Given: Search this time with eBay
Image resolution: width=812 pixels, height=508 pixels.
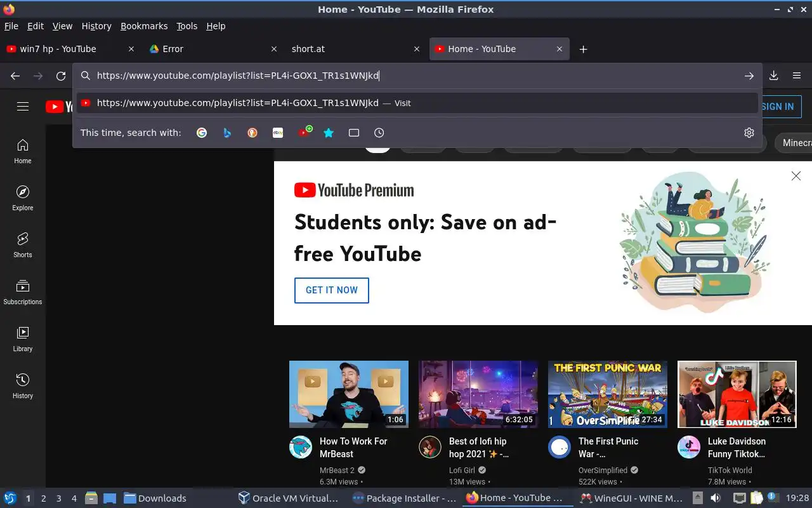Looking at the screenshot, I should [278, 133].
